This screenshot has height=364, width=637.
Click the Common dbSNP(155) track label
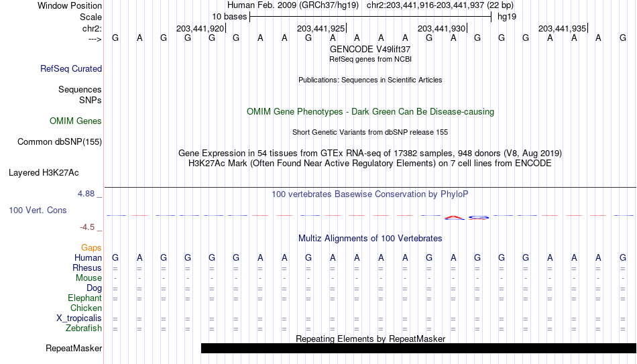[59, 142]
